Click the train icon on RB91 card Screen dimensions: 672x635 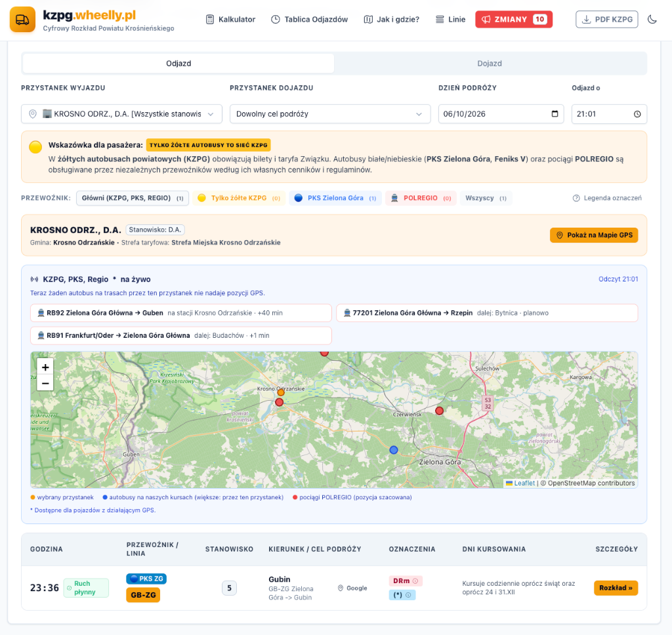[x=41, y=335]
